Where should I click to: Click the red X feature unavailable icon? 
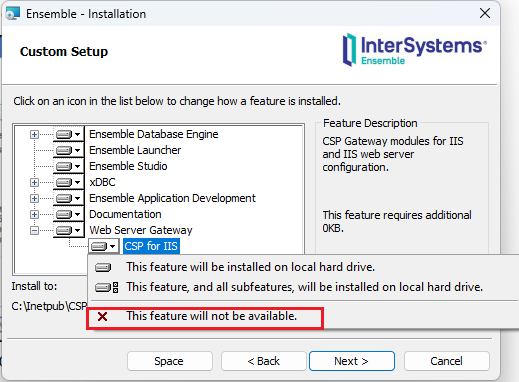[103, 316]
